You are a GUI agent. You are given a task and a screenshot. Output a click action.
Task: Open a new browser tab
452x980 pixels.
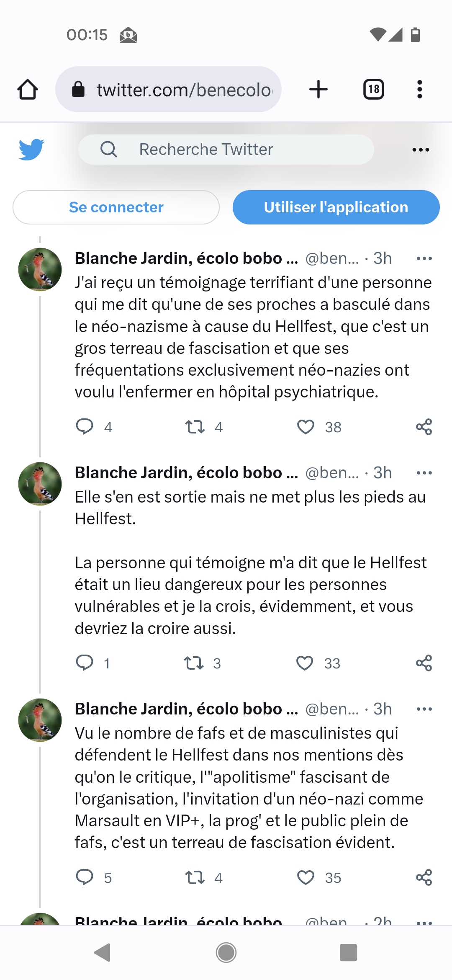tap(318, 89)
